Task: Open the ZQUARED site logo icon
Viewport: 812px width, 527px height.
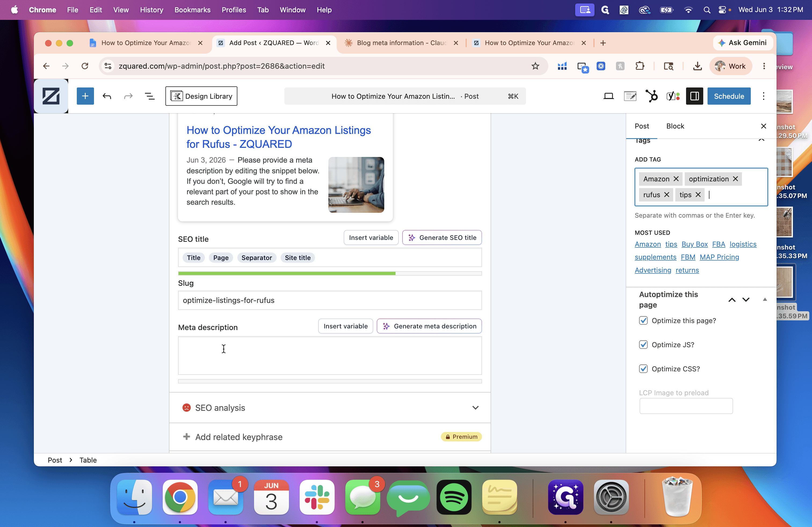Action: point(51,96)
